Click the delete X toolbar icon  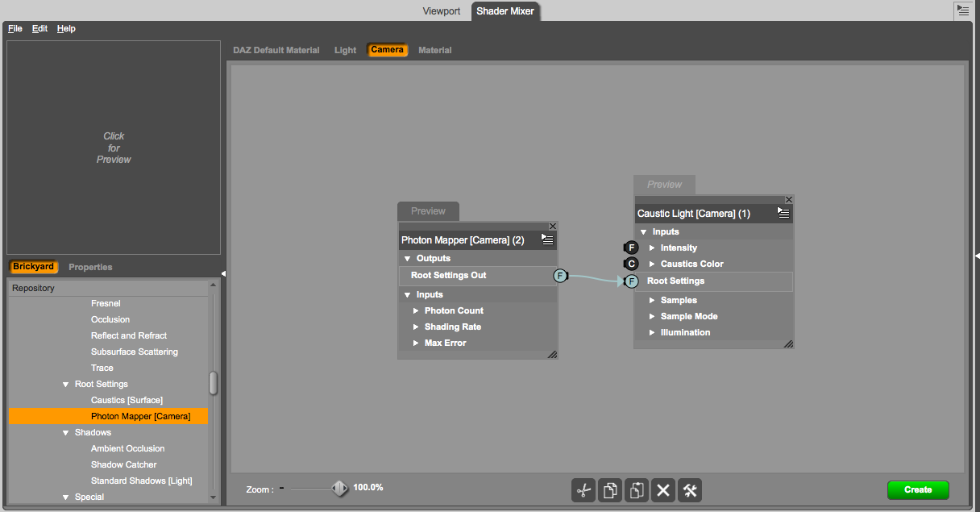tap(663, 490)
